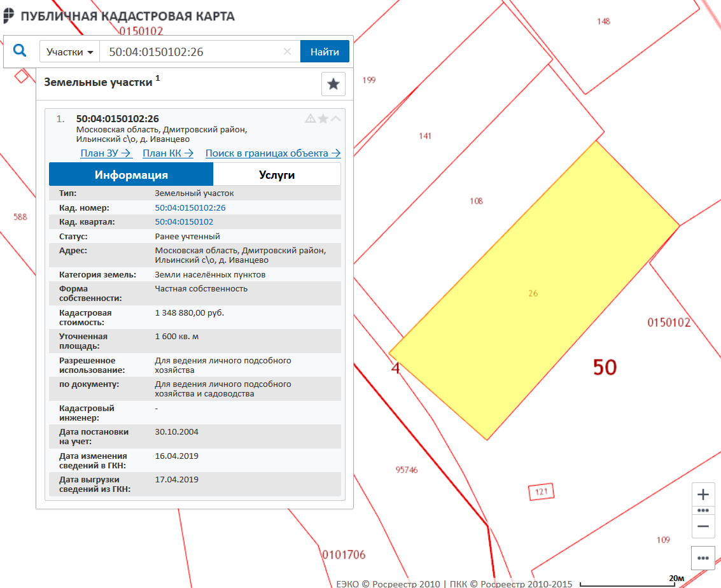Switch to the Услуги tab
The image size is (721, 588).
pyautogui.click(x=277, y=175)
